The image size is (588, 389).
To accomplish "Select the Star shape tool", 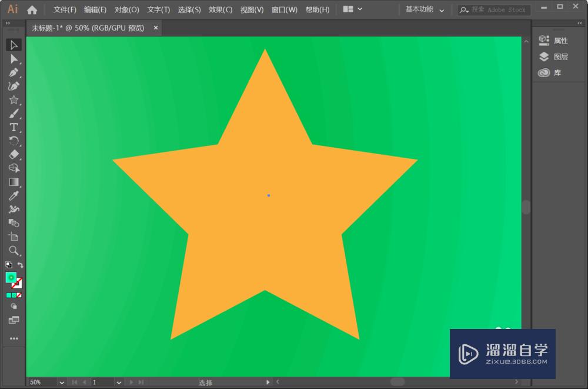I will (14, 100).
